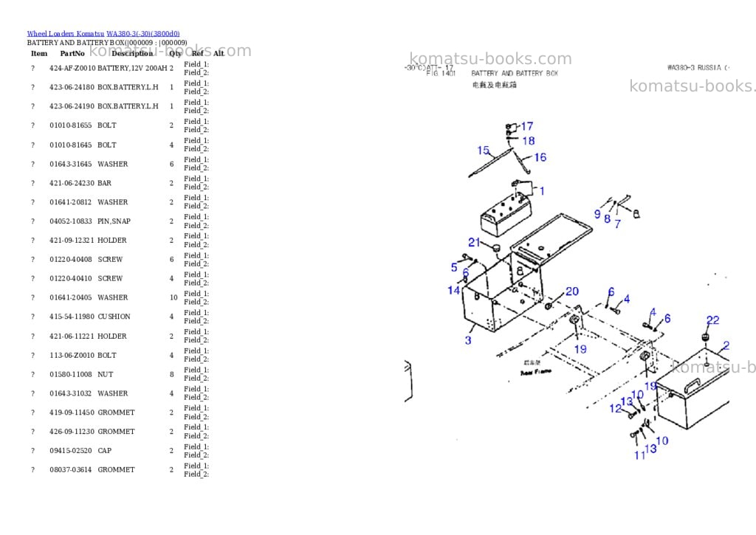Select part number 01220-40408
This screenshot has height=535, width=756.
pyautogui.click(x=70, y=259)
